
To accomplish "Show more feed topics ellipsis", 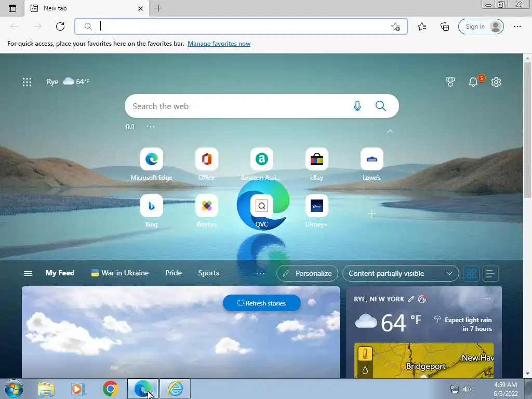I will point(260,273).
